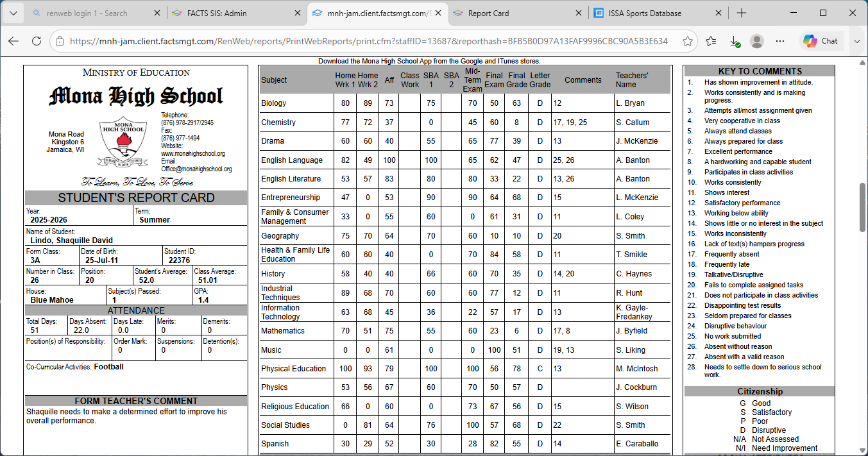Close the ISSA Sports Database tab

click(x=718, y=13)
